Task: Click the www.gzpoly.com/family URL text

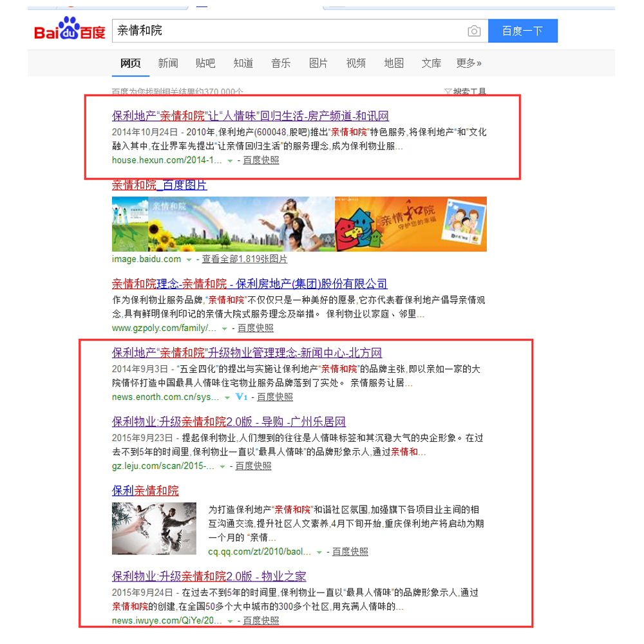Action: point(164,328)
